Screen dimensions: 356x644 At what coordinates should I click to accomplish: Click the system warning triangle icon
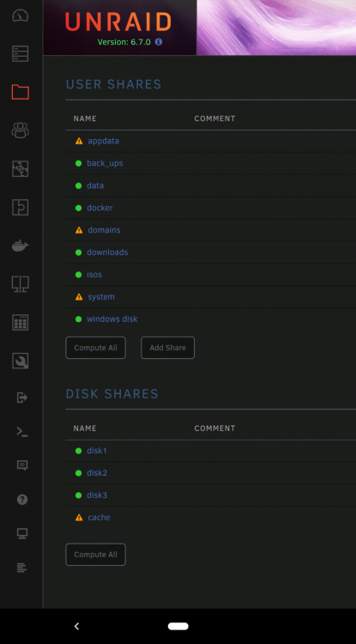pyautogui.click(x=79, y=296)
